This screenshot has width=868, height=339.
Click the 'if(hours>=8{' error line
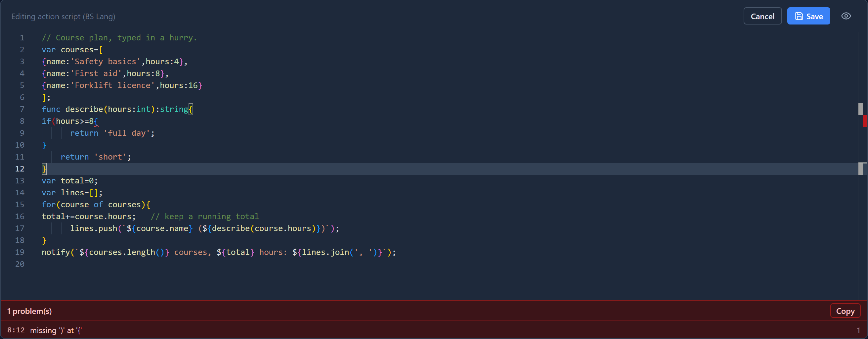[x=70, y=121]
